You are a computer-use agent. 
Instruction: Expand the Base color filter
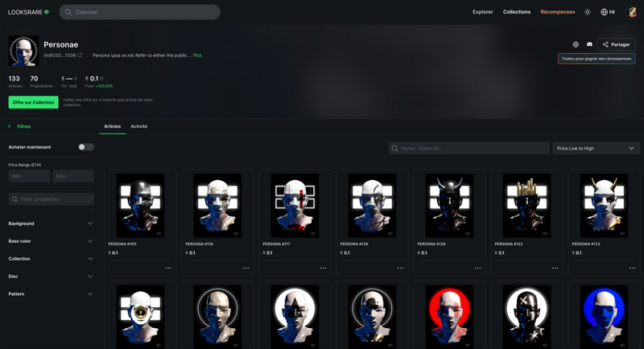point(51,241)
